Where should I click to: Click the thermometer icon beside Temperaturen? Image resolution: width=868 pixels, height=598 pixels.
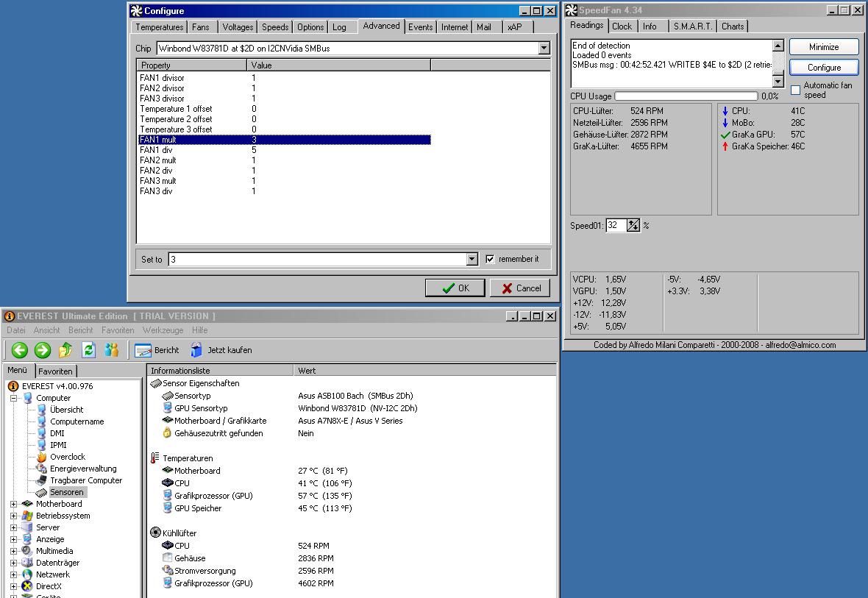pos(155,458)
